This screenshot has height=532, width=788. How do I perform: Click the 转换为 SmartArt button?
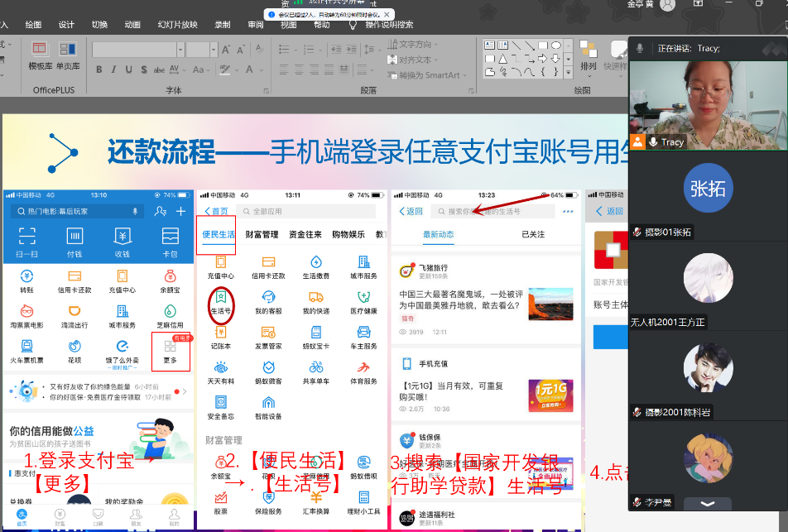428,74
